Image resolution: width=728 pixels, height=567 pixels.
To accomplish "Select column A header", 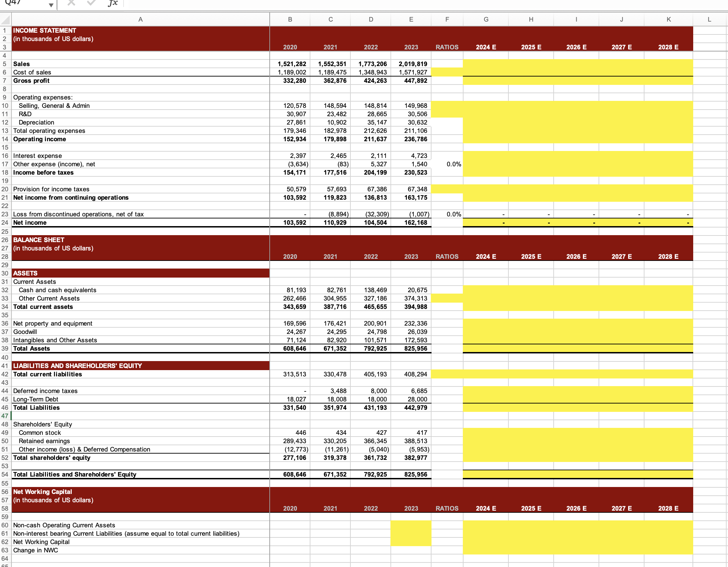I will click(140, 19).
